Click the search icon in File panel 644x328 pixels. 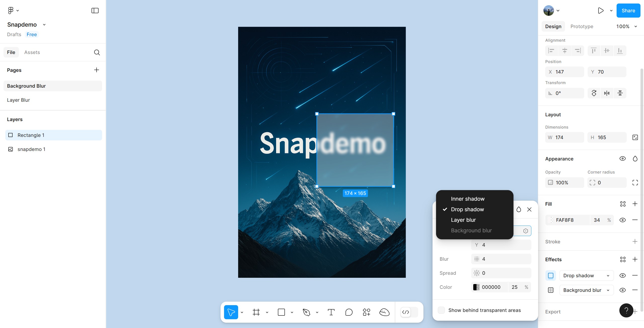pyautogui.click(x=97, y=52)
